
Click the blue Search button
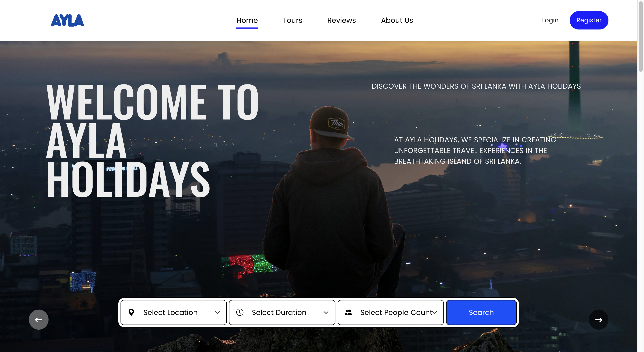pos(481,312)
